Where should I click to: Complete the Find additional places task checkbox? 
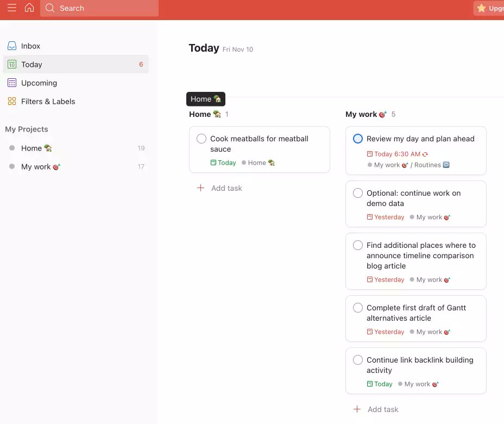(x=358, y=245)
